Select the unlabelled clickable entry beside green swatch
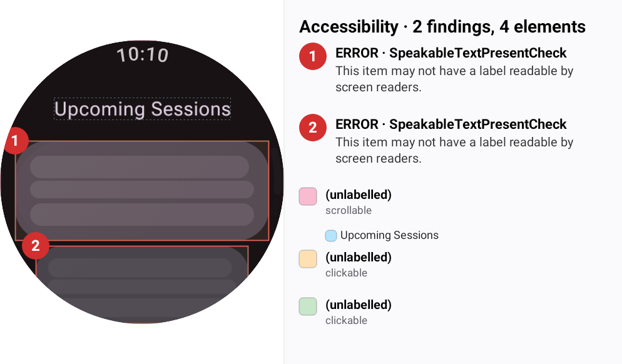The height and width of the screenshot is (364, 622). (x=358, y=312)
